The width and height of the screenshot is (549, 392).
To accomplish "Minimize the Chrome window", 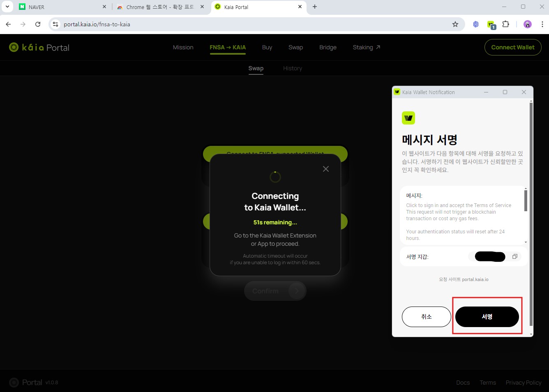I will click(x=504, y=7).
